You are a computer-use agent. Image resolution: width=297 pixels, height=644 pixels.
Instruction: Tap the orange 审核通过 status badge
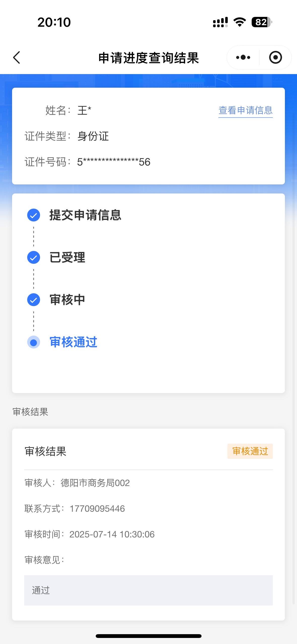250,451
